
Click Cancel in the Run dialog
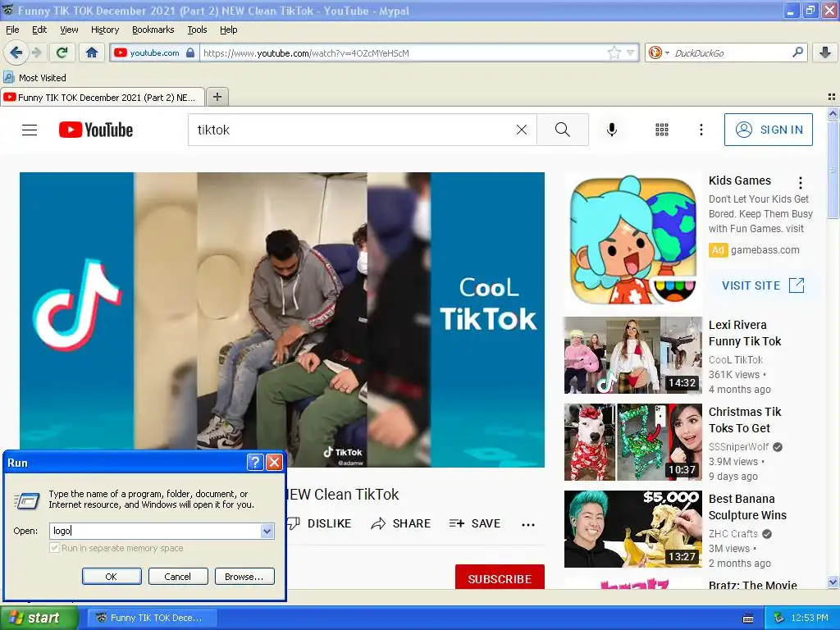tap(178, 577)
